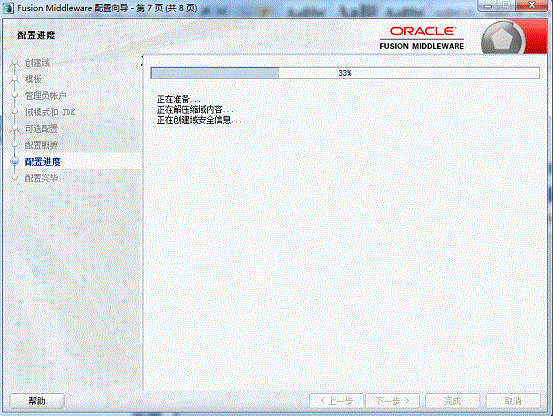
Task: Click the 下一步 next button
Action: click(x=392, y=401)
